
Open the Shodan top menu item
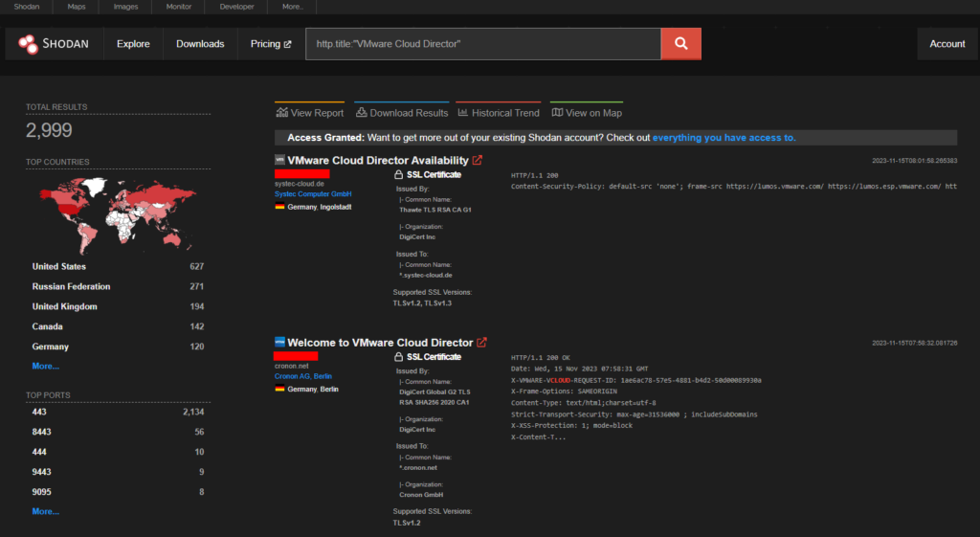[x=26, y=7]
